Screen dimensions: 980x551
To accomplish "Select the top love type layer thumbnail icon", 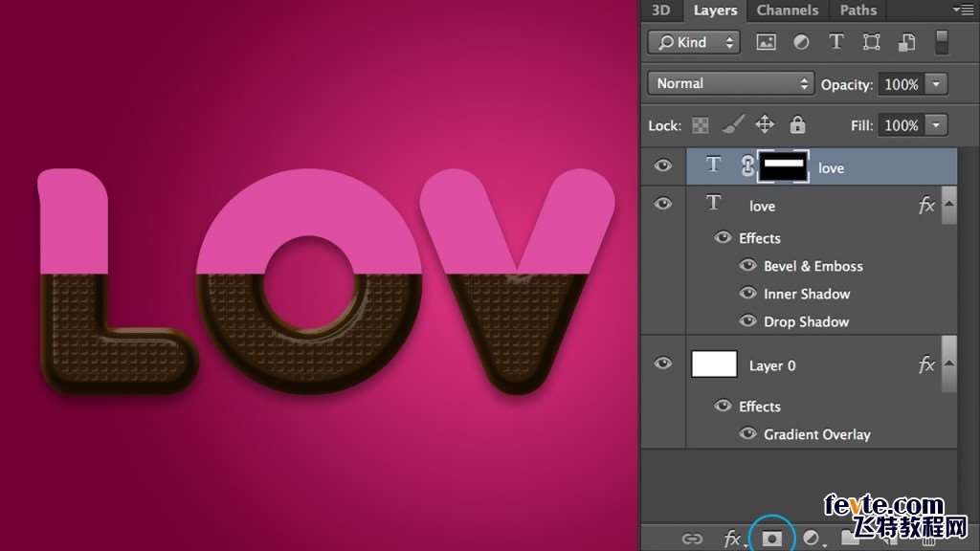I will (x=713, y=165).
